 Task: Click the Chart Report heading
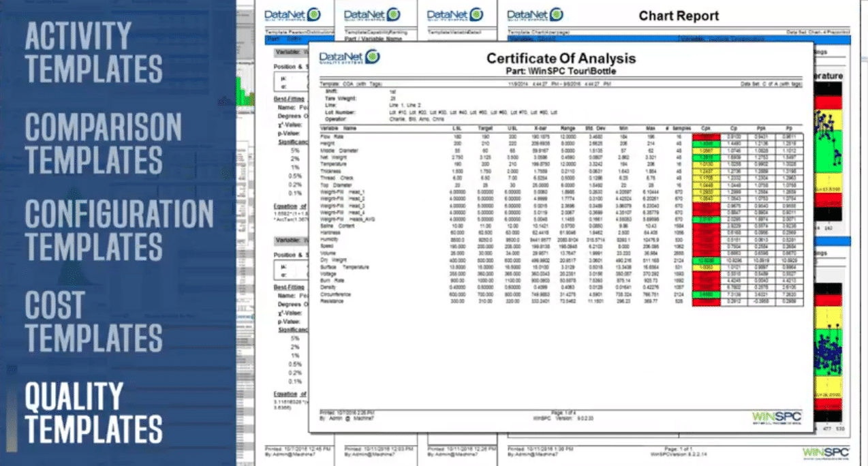pyautogui.click(x=678, y=16)
